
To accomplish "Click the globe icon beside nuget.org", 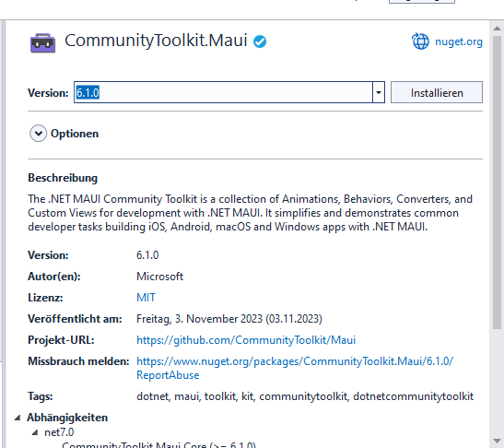I will coord(420,41).
